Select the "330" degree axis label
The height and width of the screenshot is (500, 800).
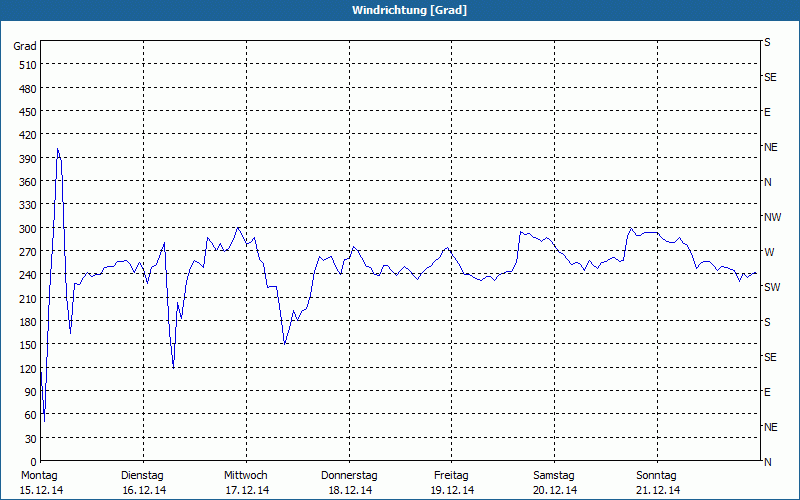[x=28, y=205]
